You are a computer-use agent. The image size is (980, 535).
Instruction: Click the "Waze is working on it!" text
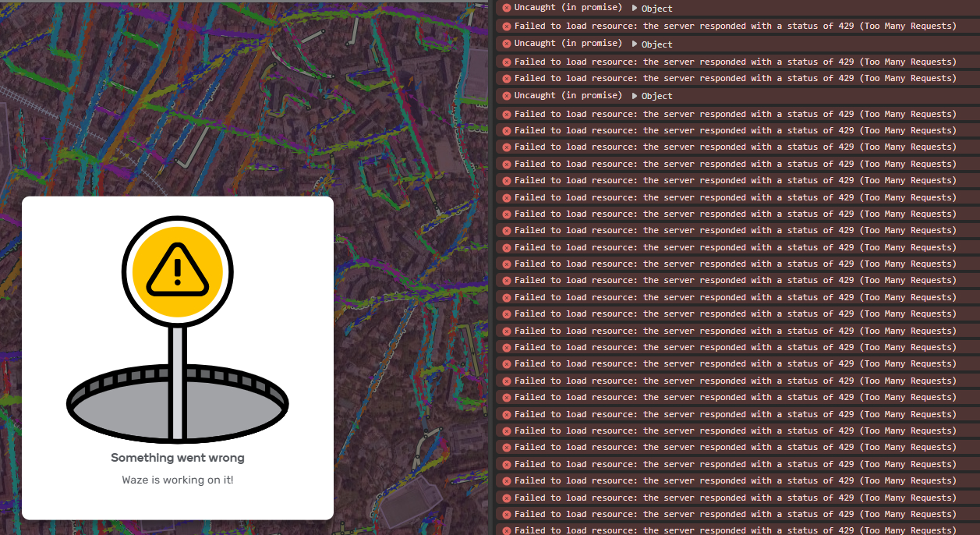(178, 480)
